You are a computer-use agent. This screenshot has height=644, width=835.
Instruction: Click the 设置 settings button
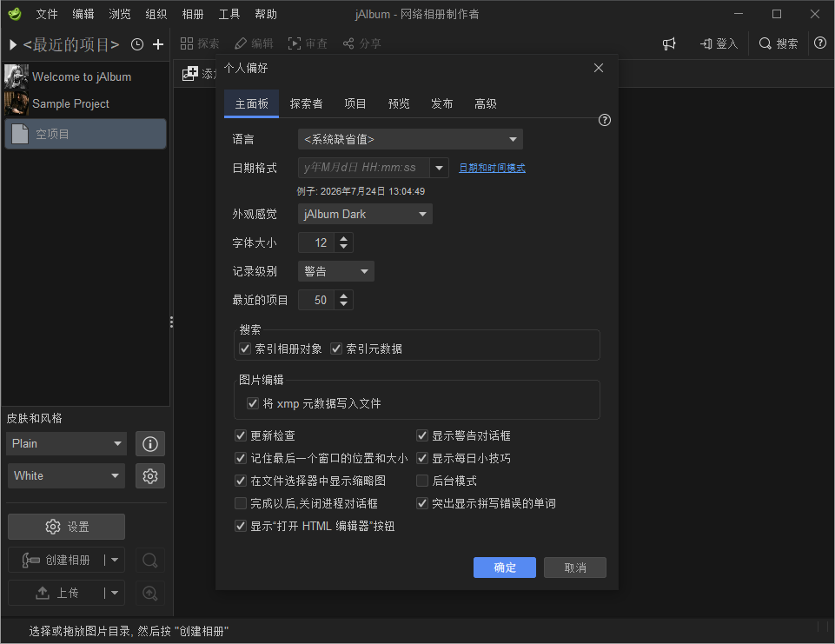click(x=67, y=527)
